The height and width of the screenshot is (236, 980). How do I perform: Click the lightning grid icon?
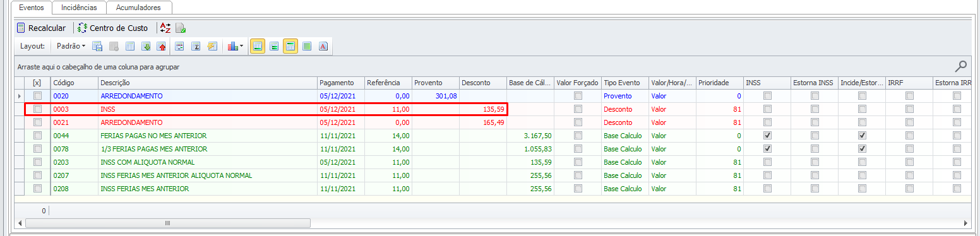click(x=212, y=46)
